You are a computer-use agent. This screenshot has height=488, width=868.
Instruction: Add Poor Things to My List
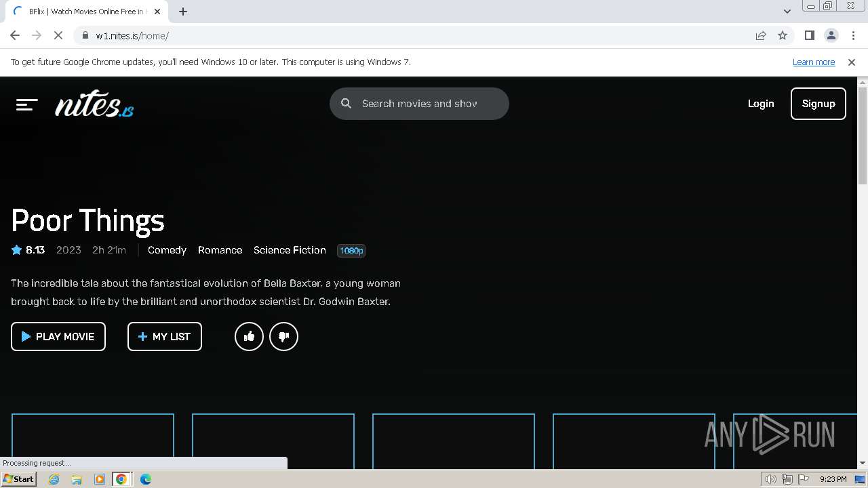pyautogui.click(x=165, y=336)
